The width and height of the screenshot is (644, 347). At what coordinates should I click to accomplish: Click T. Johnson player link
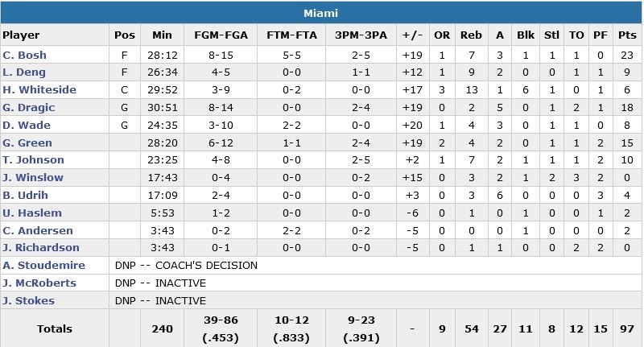click(x=33, y=160)
